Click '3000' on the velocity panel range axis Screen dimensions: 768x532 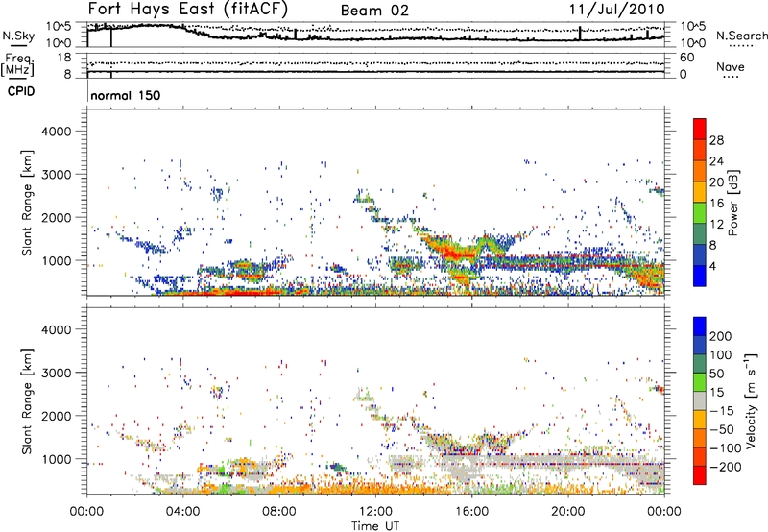point(57,373)
